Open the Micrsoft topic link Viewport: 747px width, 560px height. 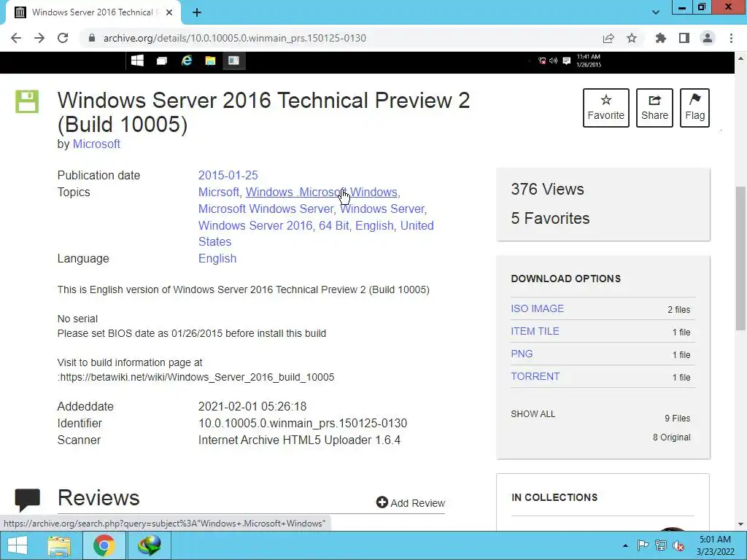(x=219, y=192)
